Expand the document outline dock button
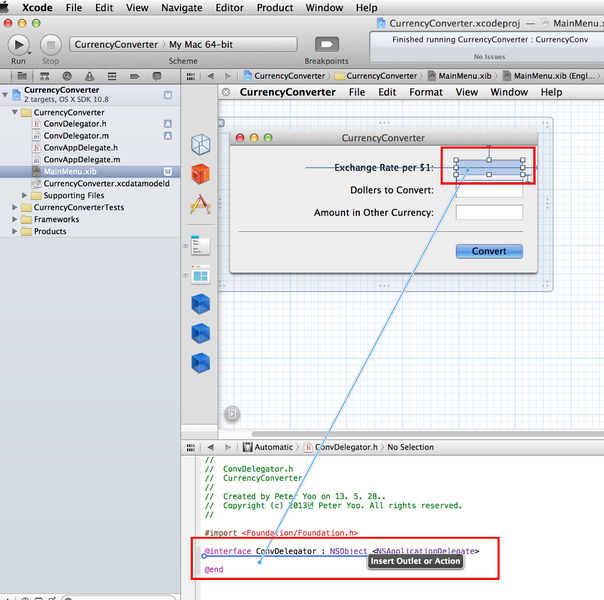 pyautogui.click(x=232, y=412)
